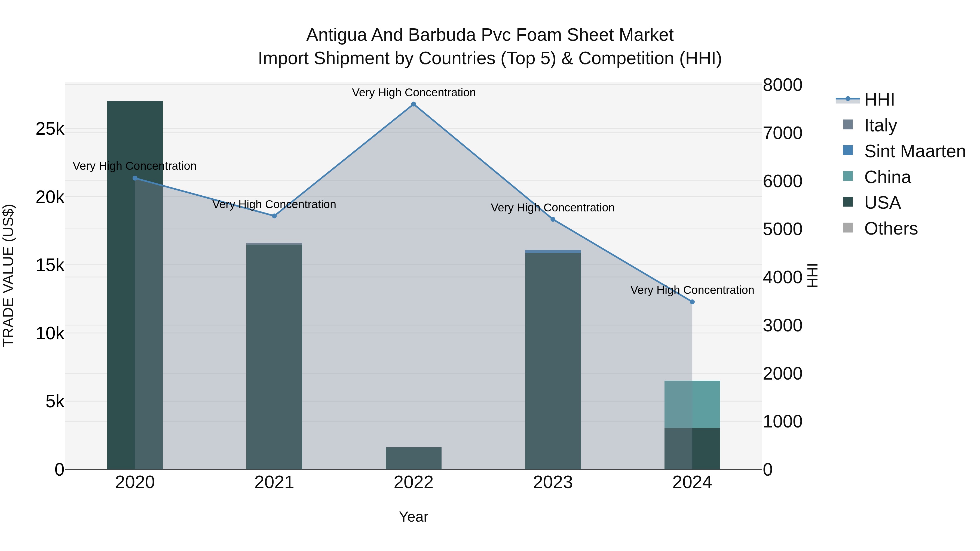The height and width of the screenshot is (551, 980).
Task: Click the 20k left axis tick
Action: pos(50,197)
